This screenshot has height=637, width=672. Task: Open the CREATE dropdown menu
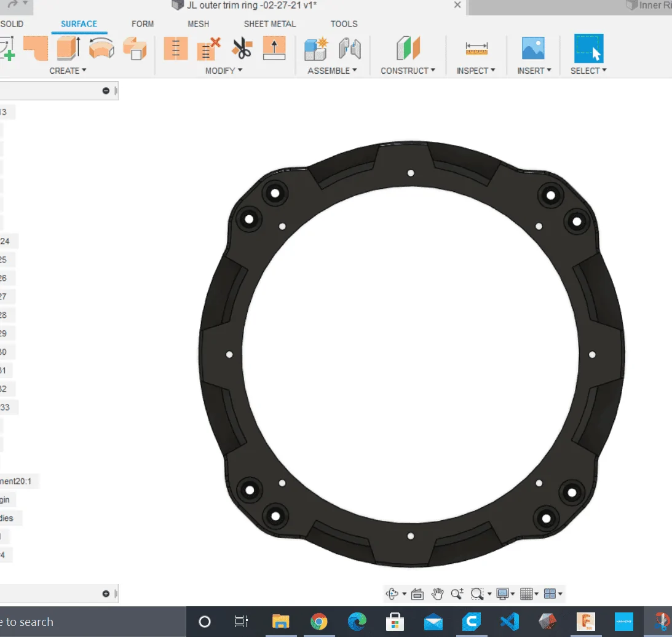point(68,71)
